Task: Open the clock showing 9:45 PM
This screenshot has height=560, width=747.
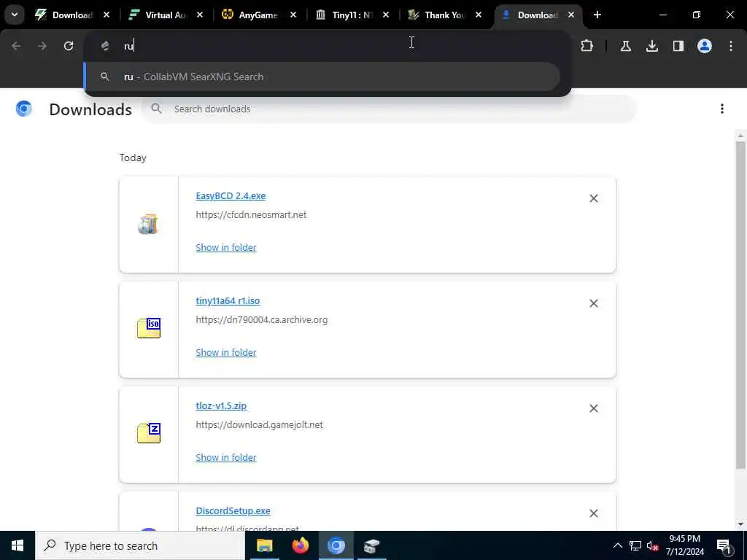Action: (684, 545)
